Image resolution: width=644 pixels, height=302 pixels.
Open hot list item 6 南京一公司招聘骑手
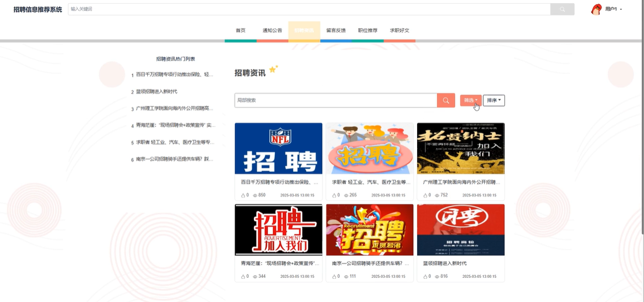175,160
